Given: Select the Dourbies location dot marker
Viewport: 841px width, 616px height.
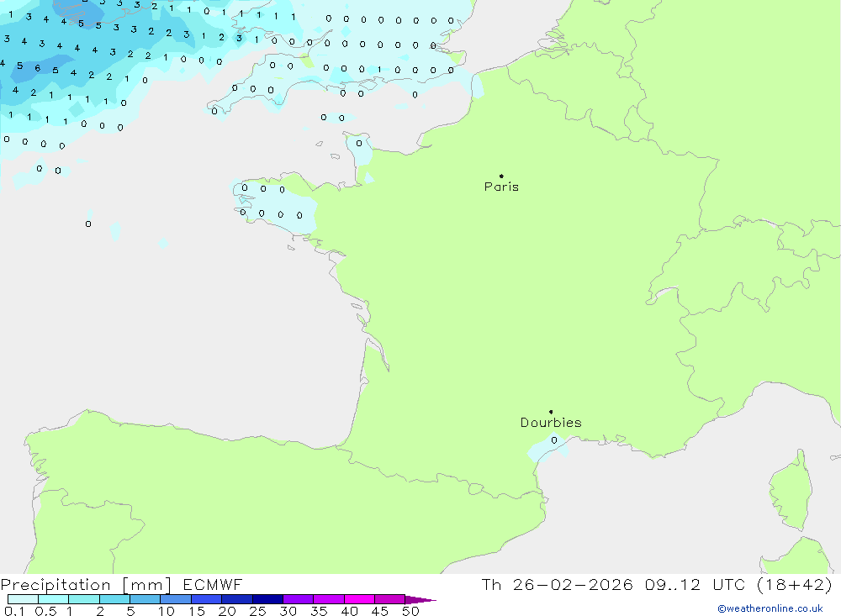Looking at the screenshot, I should pos(551,412).
